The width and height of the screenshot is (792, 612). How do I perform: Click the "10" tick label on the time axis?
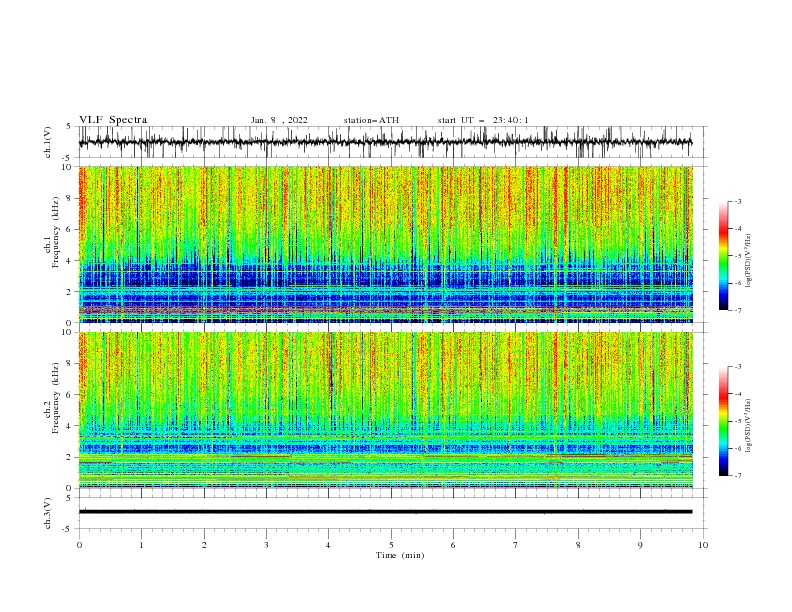pos(703,545)
